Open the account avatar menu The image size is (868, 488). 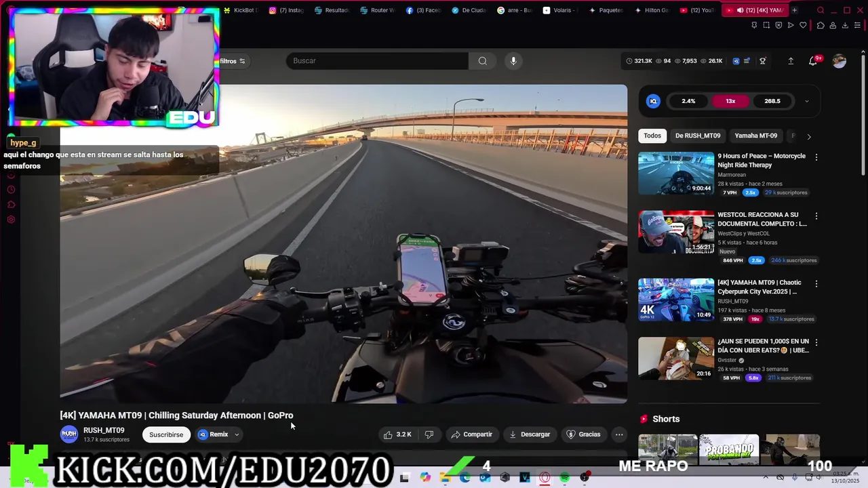point(840,61)
